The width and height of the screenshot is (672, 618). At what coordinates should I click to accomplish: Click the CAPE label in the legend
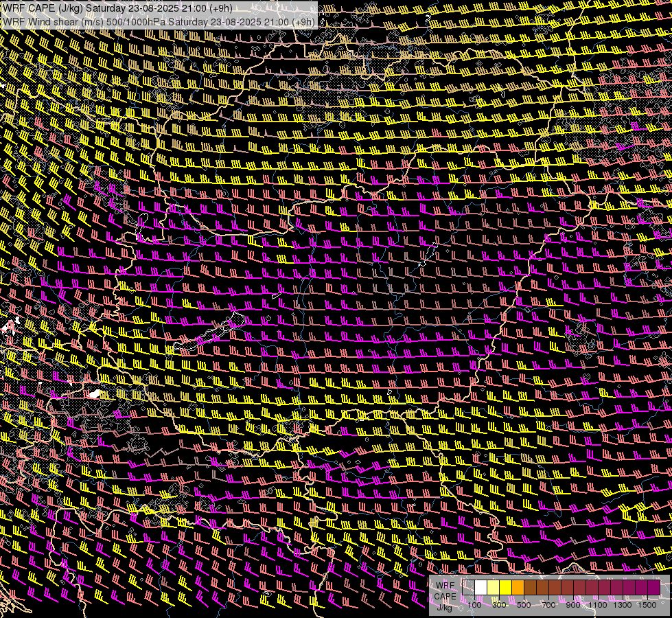click(445, 596)
